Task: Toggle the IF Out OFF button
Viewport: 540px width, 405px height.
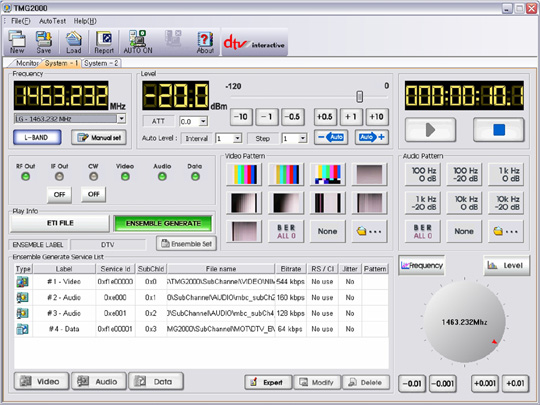Action: pyautogui.click(x=59, y=195)
